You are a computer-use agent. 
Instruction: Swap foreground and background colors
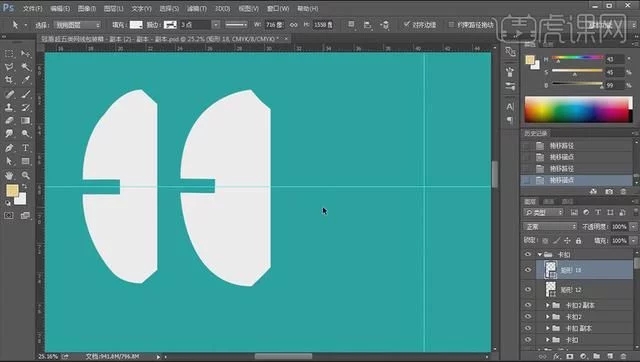24,187
